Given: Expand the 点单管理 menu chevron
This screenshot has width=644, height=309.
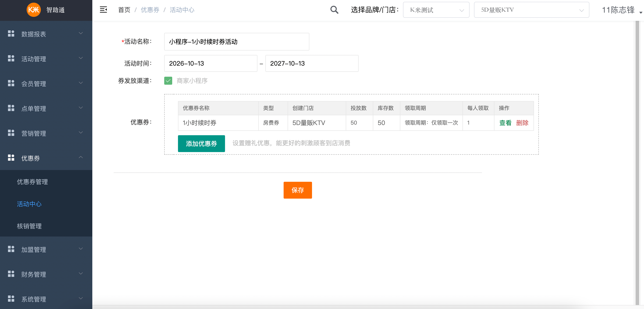Looking at the screenshot, I should pyautogui.click(x=81, y=108).
